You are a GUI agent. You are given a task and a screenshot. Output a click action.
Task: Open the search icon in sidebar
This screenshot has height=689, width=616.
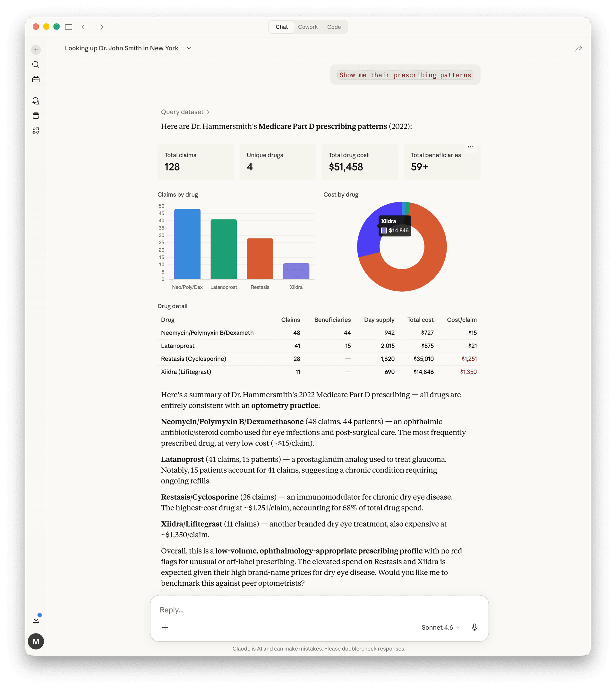tap(36, 65)
